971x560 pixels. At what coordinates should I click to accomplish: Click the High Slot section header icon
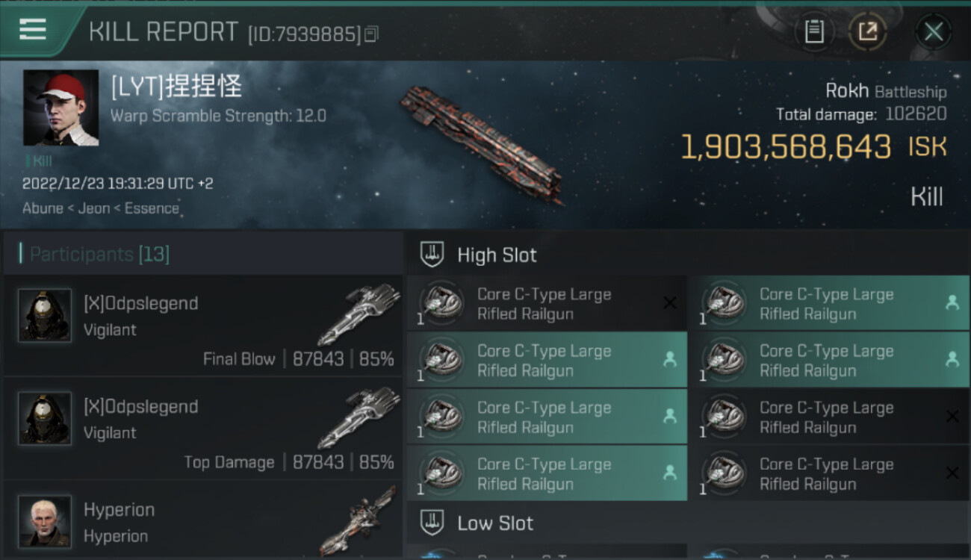pyautogui.click(x=432, y=255)
